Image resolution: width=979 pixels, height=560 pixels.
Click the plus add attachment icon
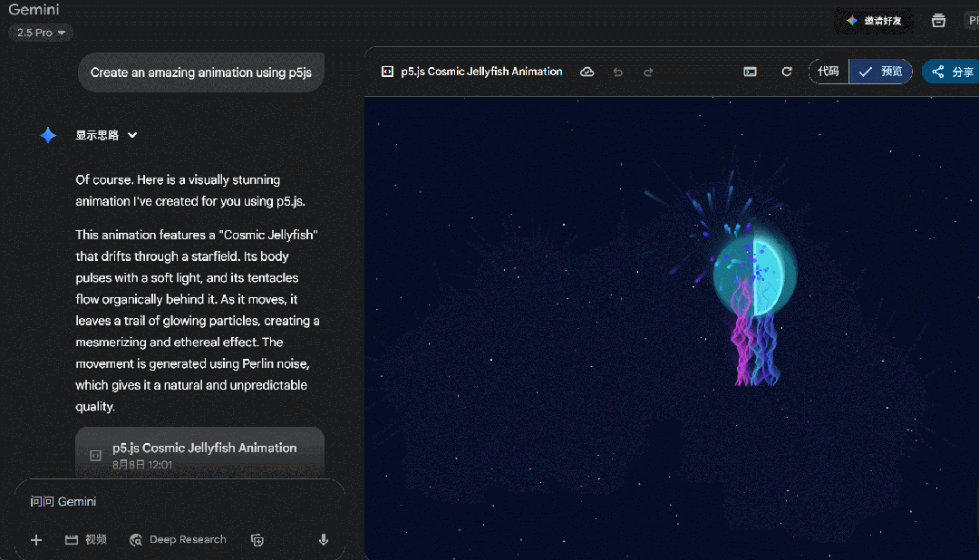(x=36, y=539)
